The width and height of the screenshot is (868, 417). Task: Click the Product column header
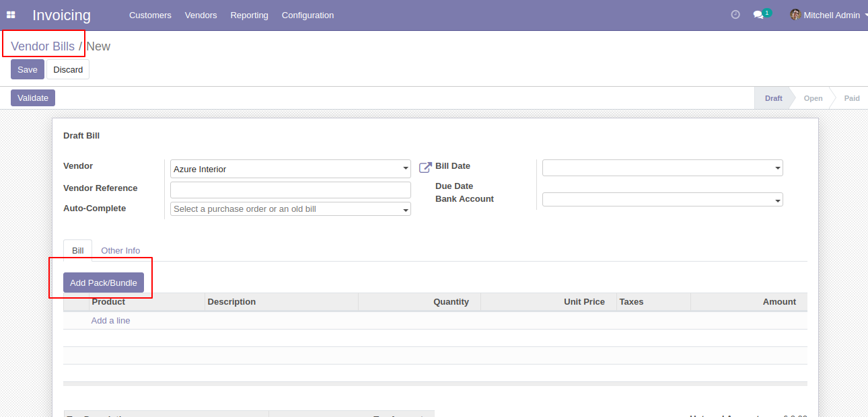(x=147, y=302)
